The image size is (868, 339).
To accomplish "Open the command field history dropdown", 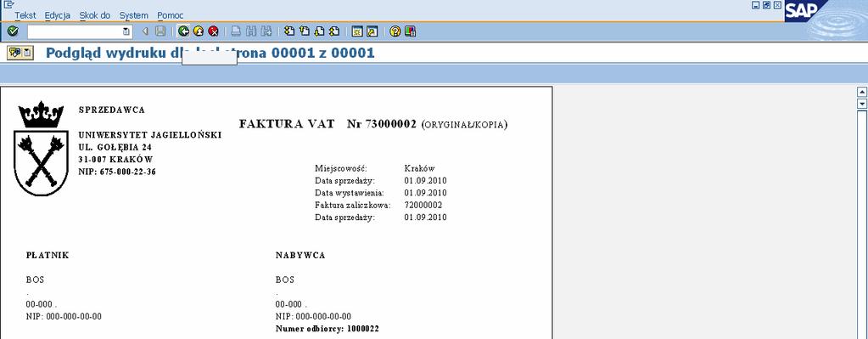I will pos(126,31).
